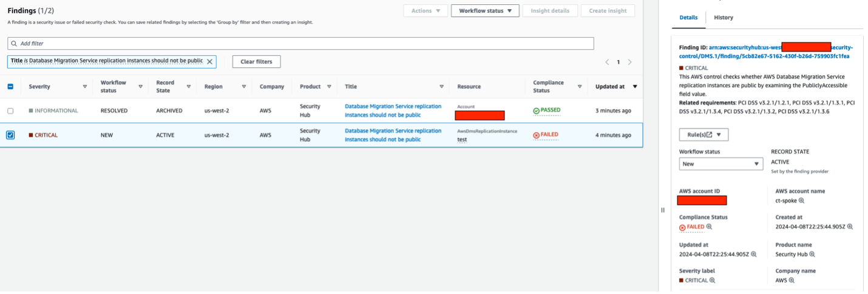Open the Workflow status New select box
The image size is (868, 294).
tap(721, 164)
